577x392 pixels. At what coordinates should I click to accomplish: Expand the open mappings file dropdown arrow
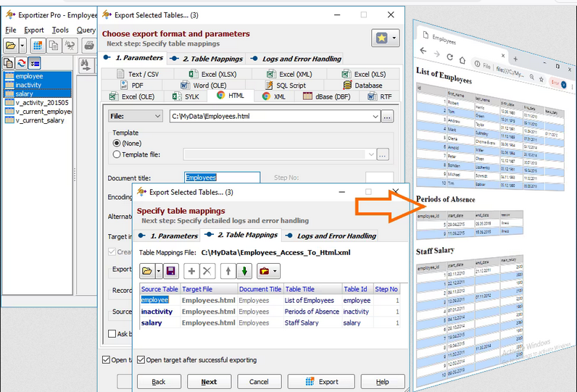pyautogui.click(x=158, y=270)
